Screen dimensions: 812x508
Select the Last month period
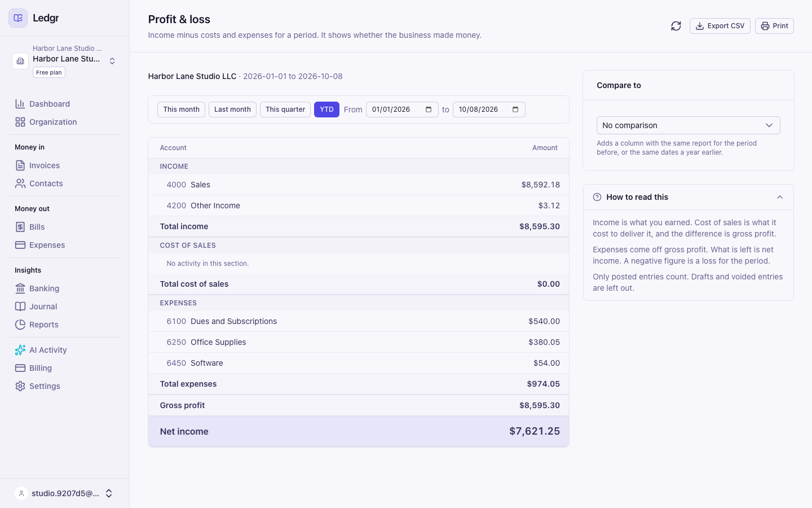(232, 110)
